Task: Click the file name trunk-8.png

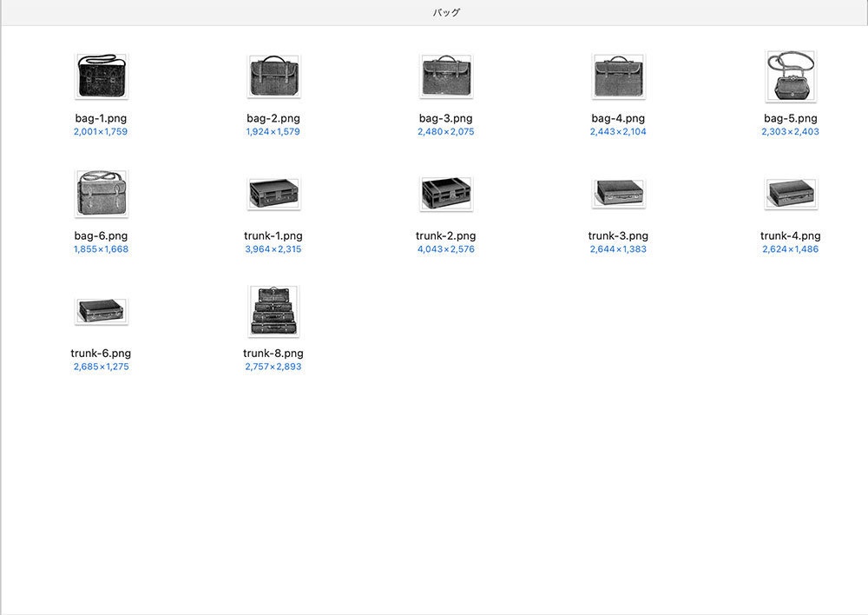Action: click(x=273, y=353)
